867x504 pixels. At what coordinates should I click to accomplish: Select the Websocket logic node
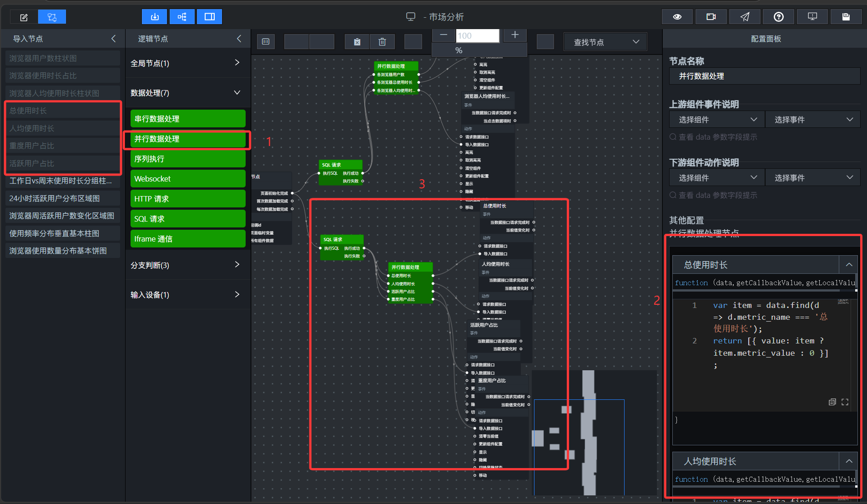pyautogui.click(x=188, y=179)
